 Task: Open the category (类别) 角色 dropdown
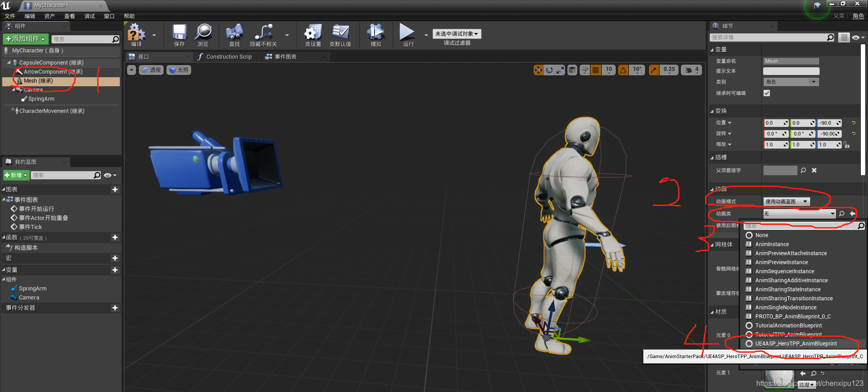[x=791, y=82]
